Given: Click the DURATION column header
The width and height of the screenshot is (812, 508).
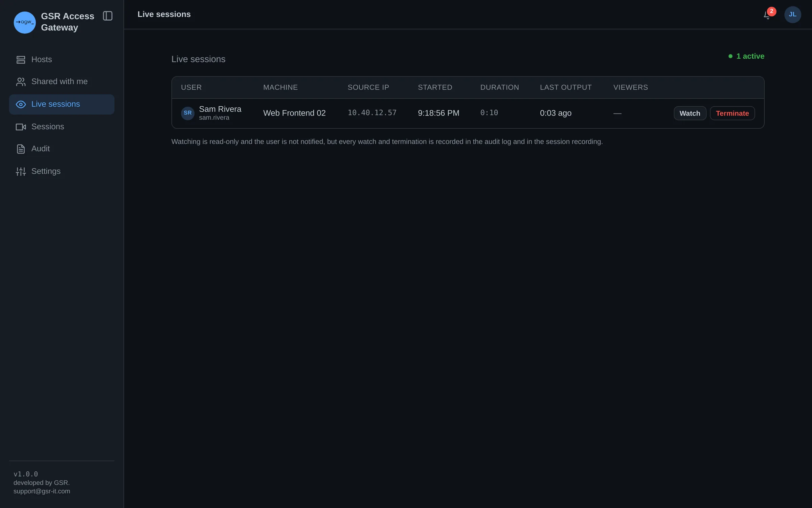Looking at the screenshot, I should pos(499,87).
